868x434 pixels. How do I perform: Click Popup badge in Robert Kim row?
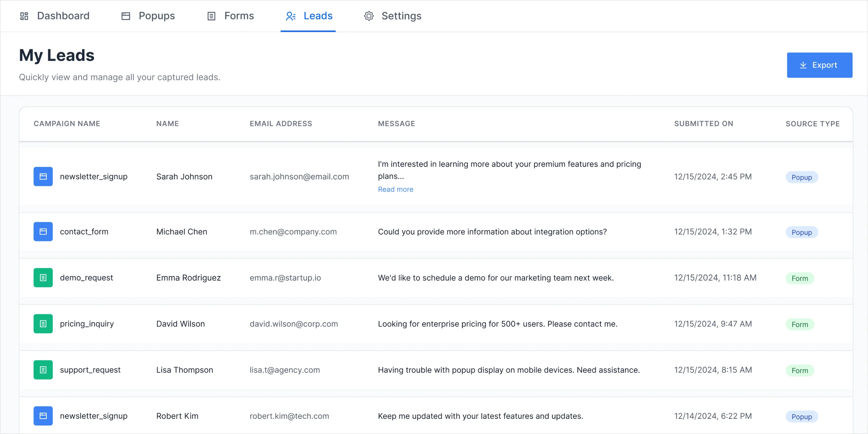click(x=802, y=417)
